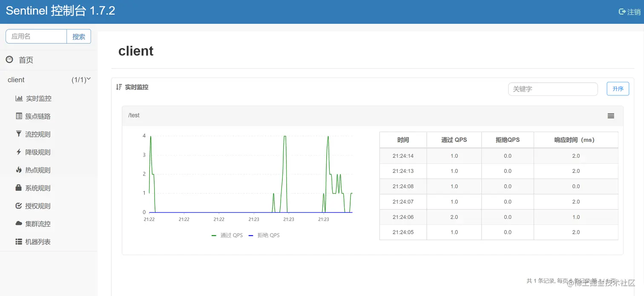Click the bar chart icon beside 实时监控

[19, 98]
